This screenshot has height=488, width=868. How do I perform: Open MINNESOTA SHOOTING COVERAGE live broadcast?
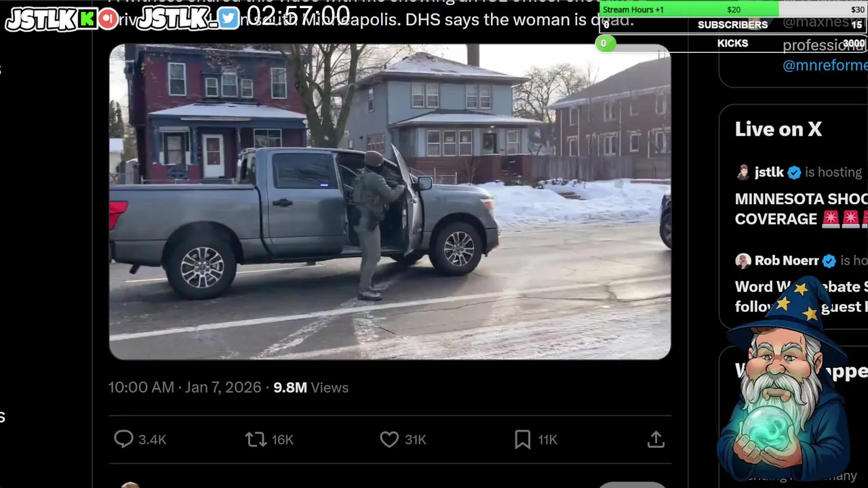pyautogui.click(x=801, y=209)
